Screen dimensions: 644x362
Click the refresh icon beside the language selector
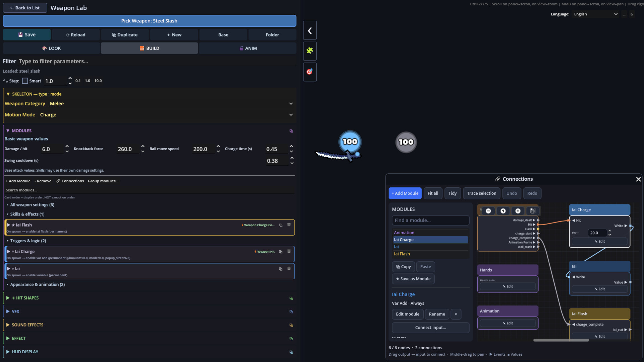632,14
